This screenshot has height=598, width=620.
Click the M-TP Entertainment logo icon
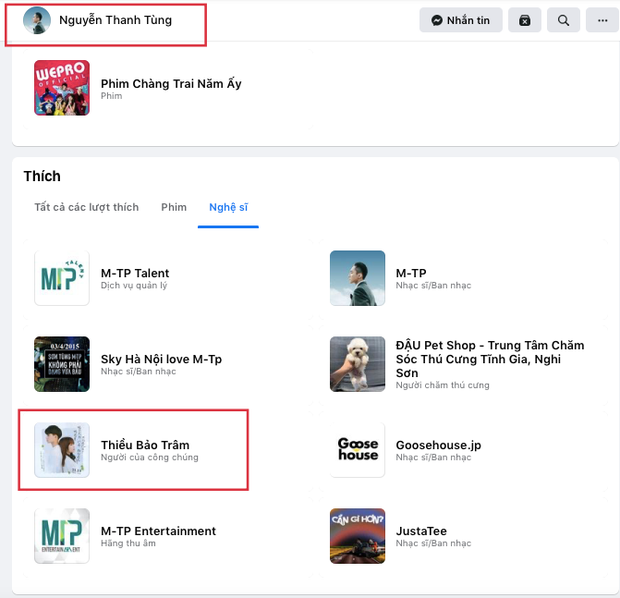pyautogui.click(x=62, y=536)
